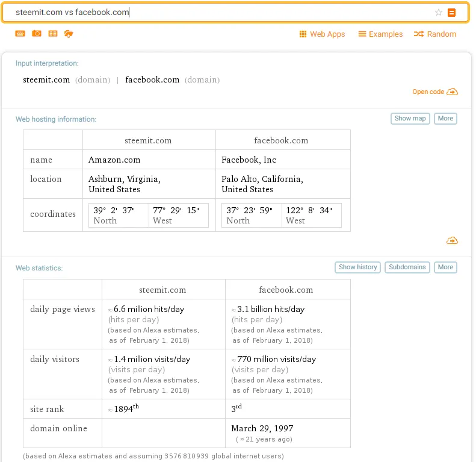This screenshot has width=476, height=462.
Task: Click the Open code cloud icon
Action: pyautogui.click(x=453, y=92)
